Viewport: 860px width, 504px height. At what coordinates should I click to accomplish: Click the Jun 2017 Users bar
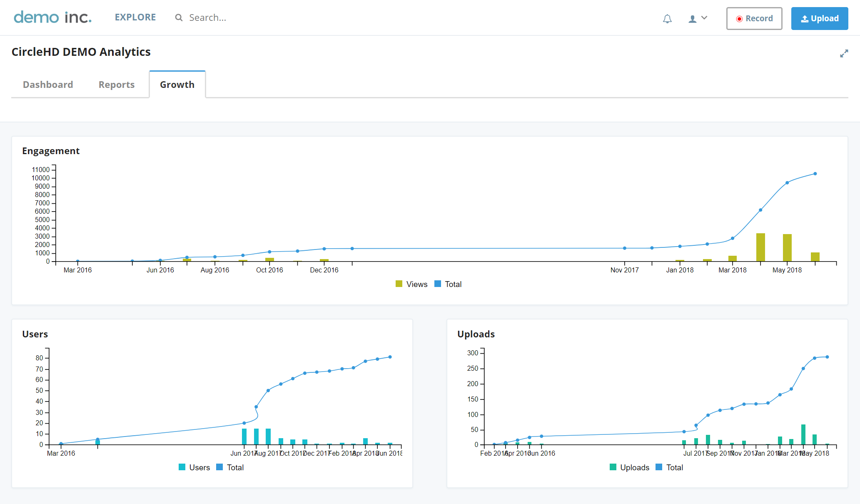click(x=244, y=437)
